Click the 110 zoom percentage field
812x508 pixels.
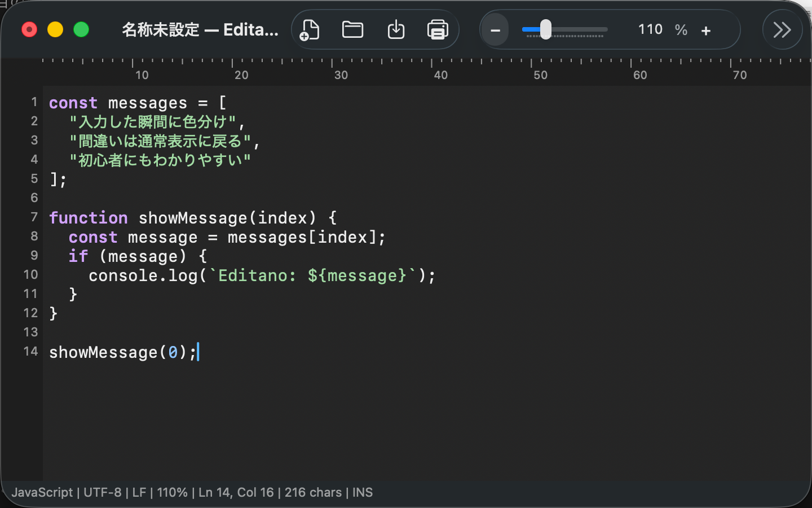click(x=650, y=29)
